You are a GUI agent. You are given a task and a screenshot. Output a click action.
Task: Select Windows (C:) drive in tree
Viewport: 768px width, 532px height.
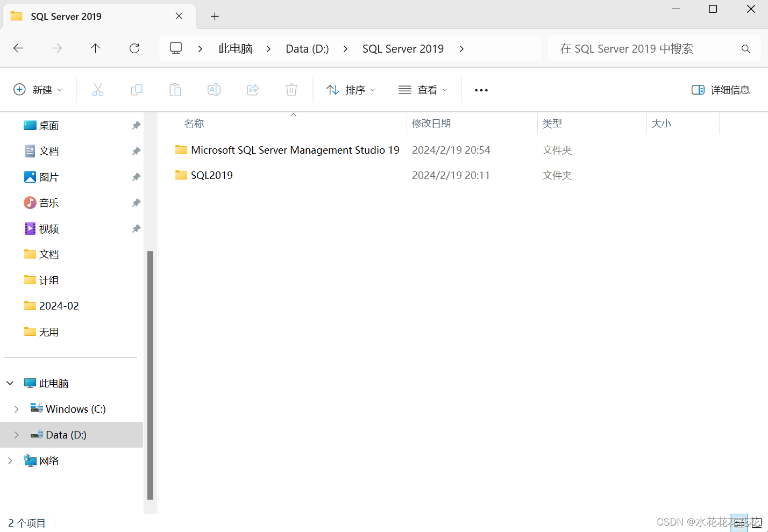pyautogui.click(x=76, y=409)
